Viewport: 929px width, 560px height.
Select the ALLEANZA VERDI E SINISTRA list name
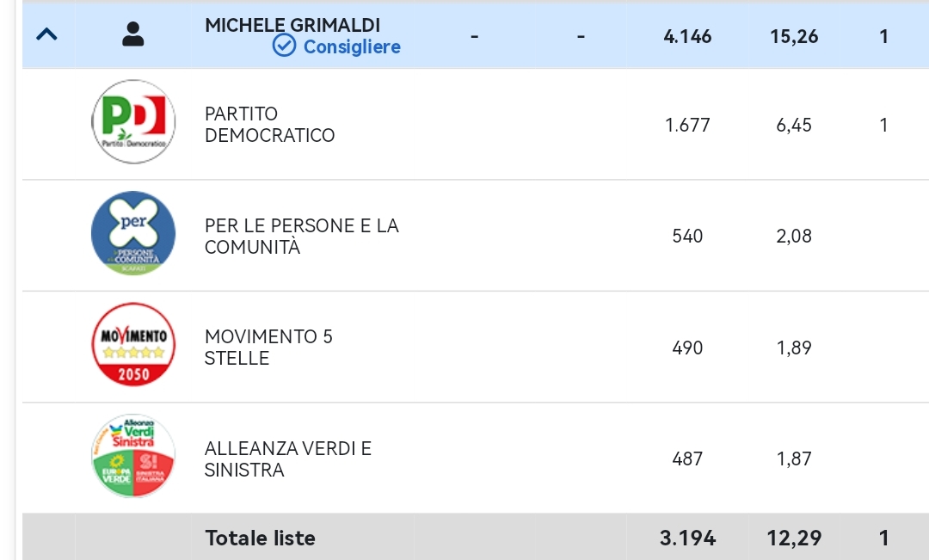point(288,458)
